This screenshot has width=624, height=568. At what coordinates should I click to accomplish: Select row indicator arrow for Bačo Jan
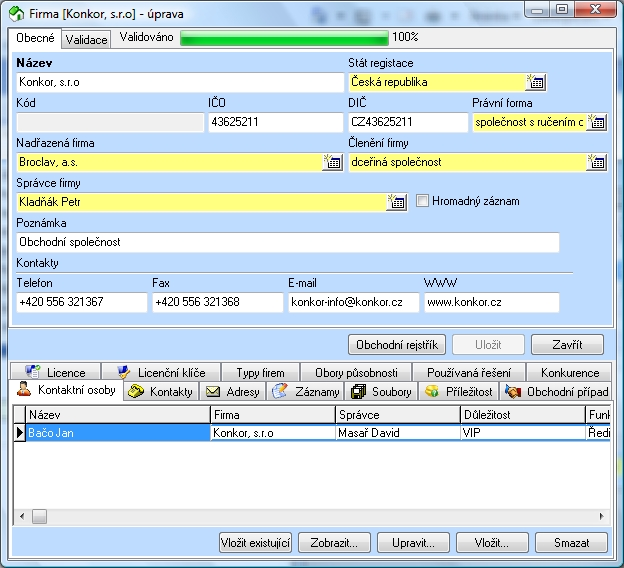(20, 433)
